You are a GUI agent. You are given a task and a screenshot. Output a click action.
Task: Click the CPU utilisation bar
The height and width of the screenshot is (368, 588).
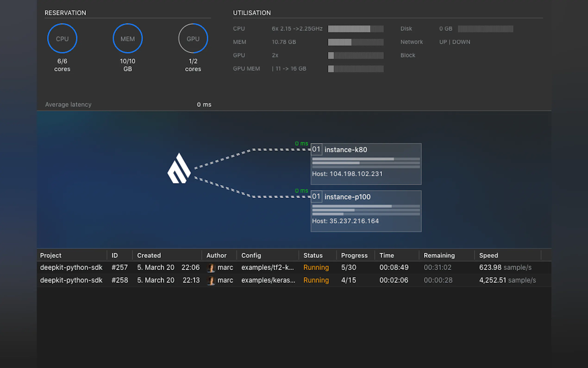pos(356,29)
